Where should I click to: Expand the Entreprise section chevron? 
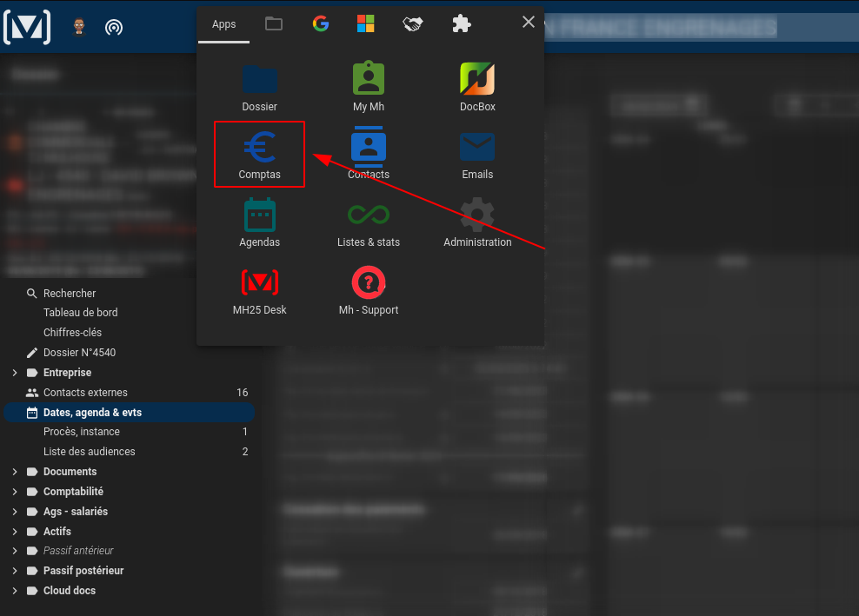15,373
